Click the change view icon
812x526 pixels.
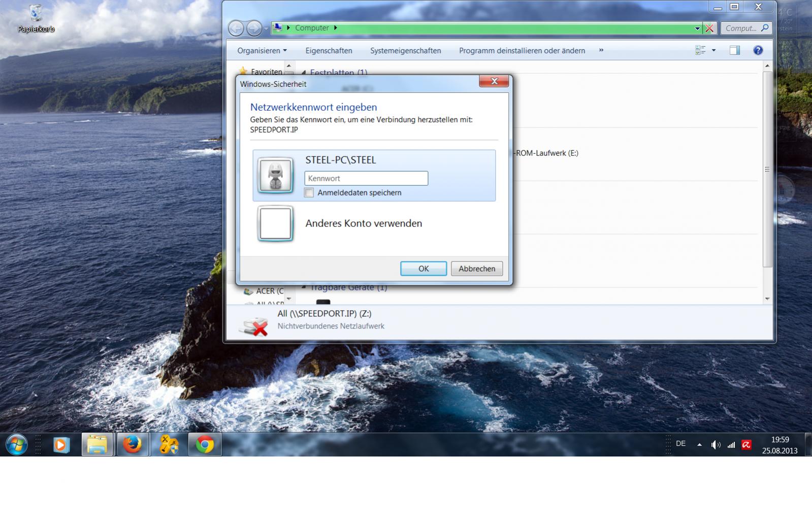pyautogui.click(x=700, y=50)
